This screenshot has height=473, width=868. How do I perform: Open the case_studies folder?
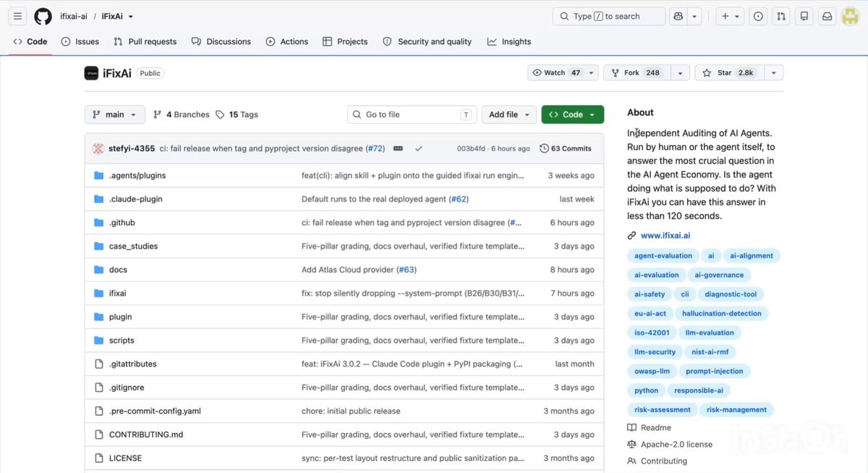133,247
